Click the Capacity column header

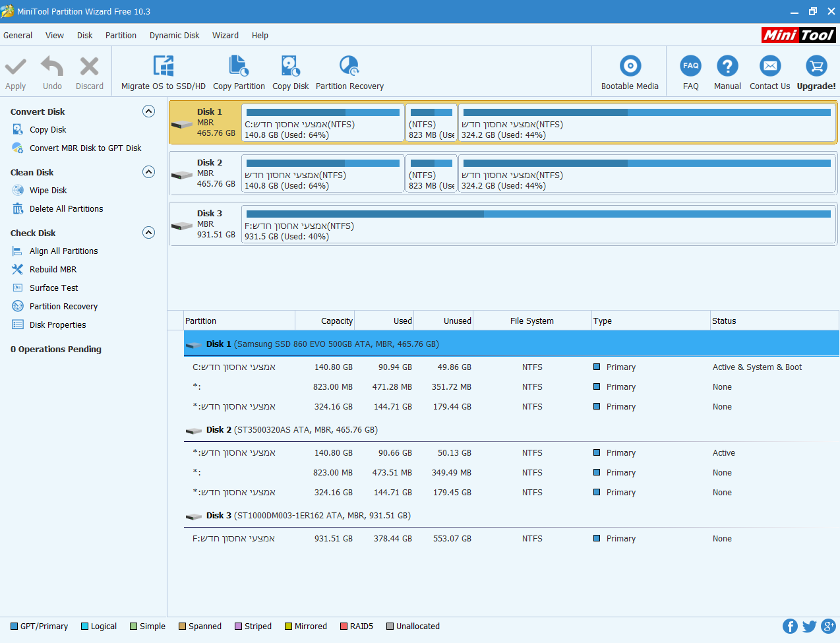click(336, 321)
